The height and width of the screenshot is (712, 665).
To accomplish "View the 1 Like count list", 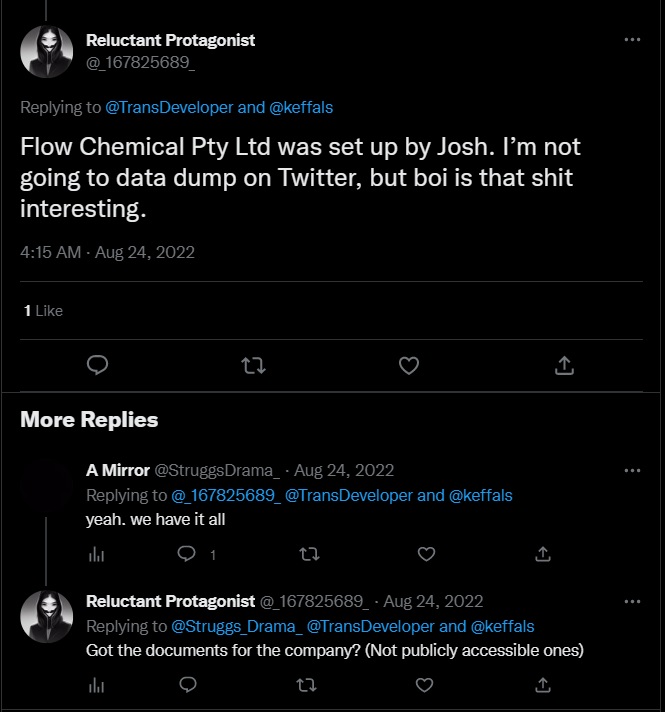I will [x=43, y=311].
